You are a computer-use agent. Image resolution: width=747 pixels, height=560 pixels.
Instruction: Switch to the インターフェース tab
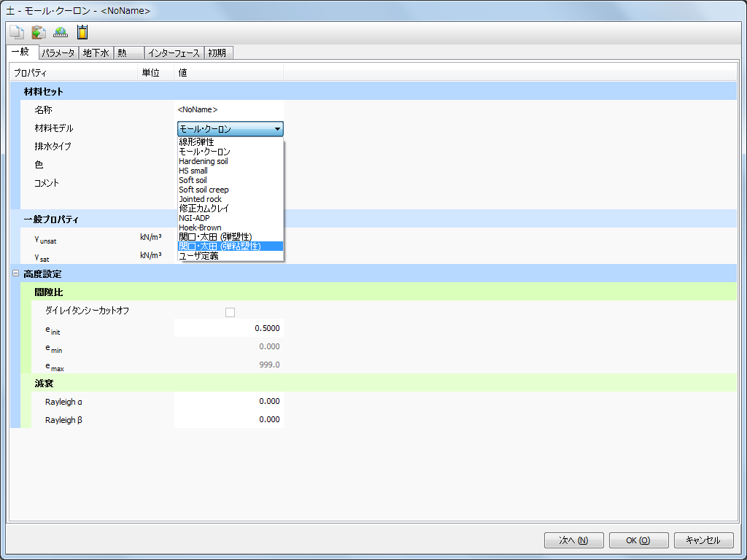coord(173,53)
